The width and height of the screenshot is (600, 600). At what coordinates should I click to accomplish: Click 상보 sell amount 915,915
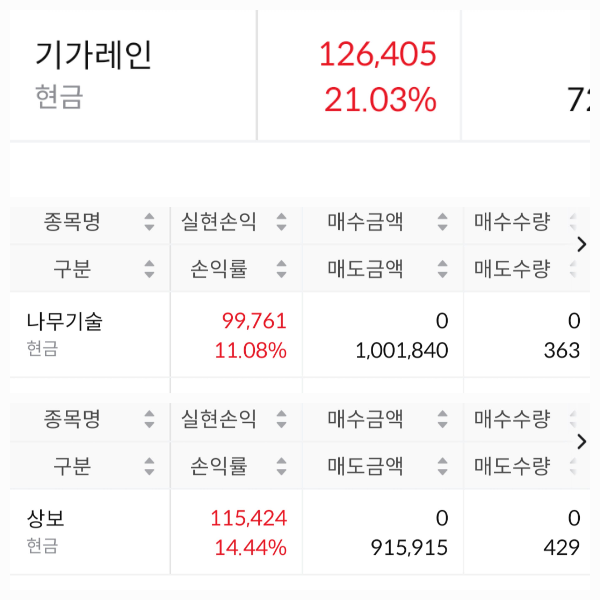coord(408,547)
